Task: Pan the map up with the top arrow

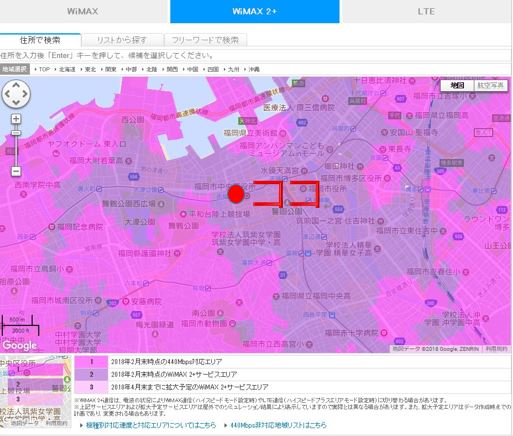Action: [x=16, y=85]
